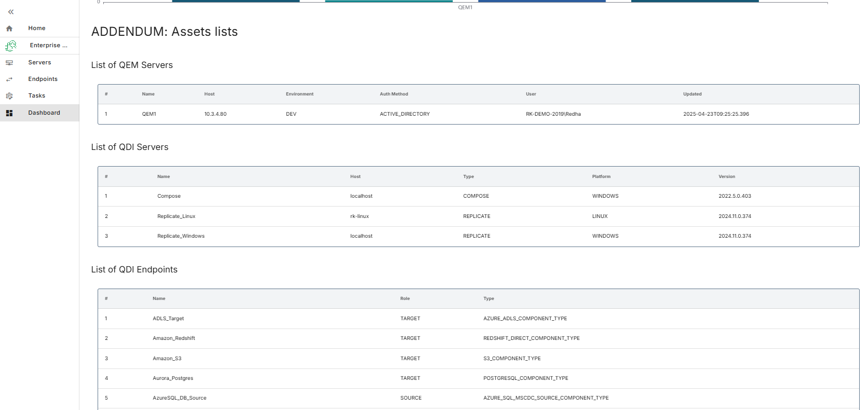This screenshot has height=410, width=868.
Task: Click the Updated column header in QEM table
Action: point(692,94)
